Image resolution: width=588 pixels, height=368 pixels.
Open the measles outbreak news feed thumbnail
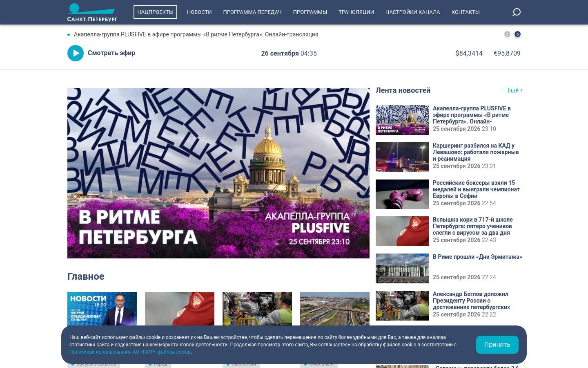pos(402,231)
